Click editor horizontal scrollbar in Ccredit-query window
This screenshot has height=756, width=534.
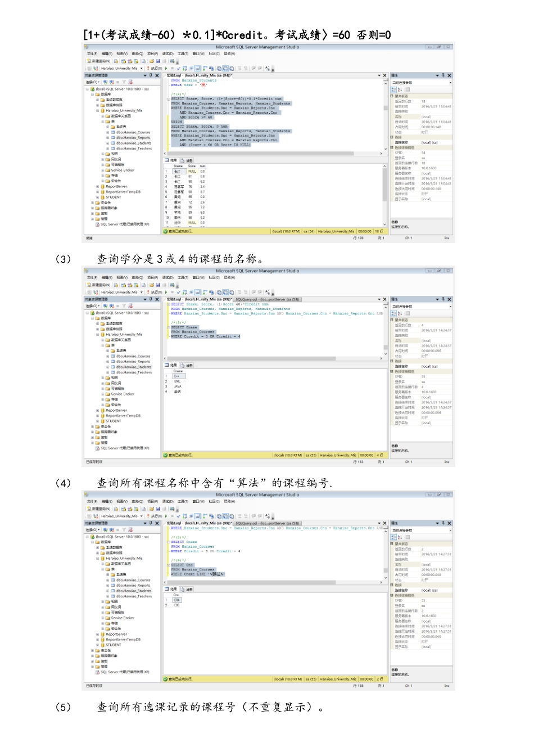click(273, 359)
